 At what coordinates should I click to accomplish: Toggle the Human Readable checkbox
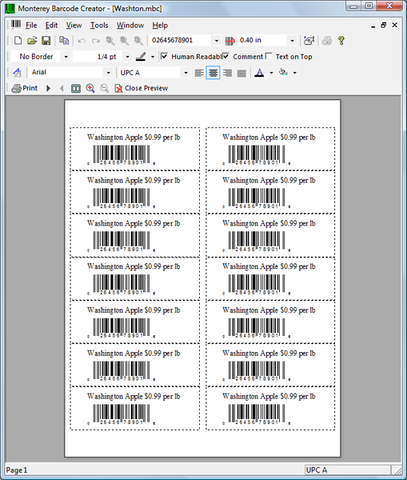[164, 56]
